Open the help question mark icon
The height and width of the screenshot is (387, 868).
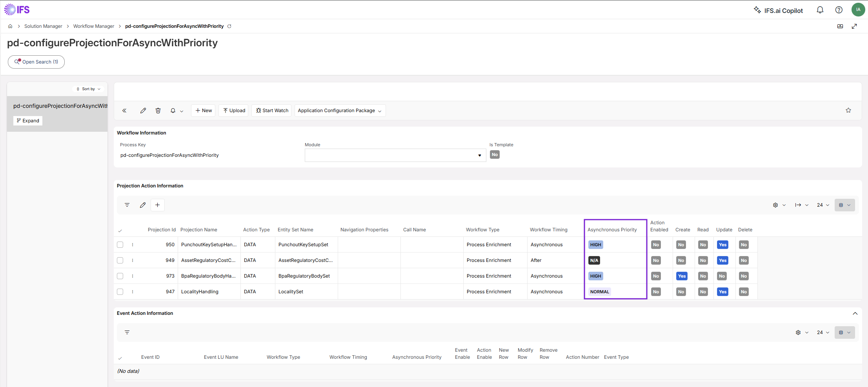pos(839,10)
